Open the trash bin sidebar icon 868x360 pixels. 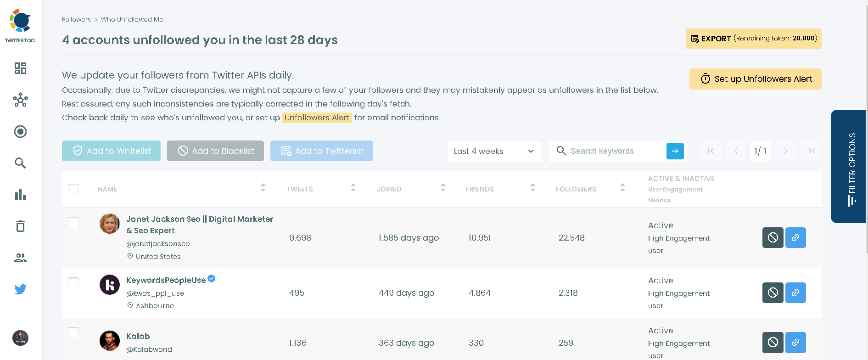(x=20, y=226)
